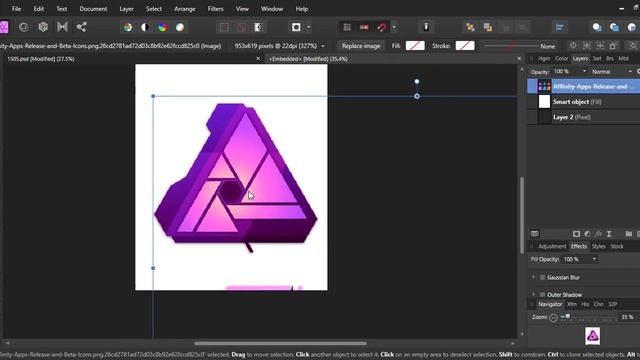The image size is (640, 360).
Task: Select the Affinity-Apps-Release layer
Action: click(x=584, y=87)
